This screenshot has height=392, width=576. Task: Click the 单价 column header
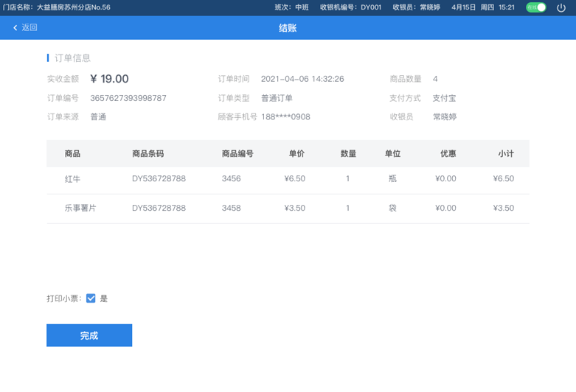[296, 153]
